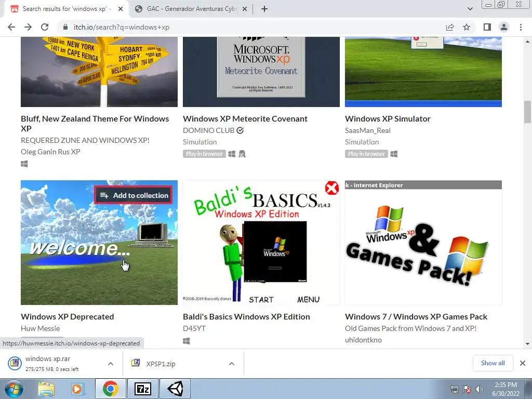Open the Chrome profile avatar

504,27
